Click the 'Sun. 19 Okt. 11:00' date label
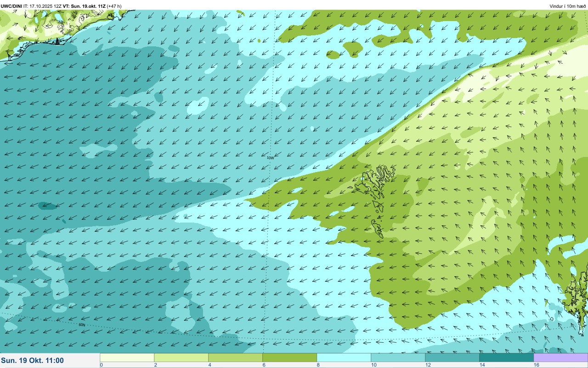This screenshot has height=368, width=588. coord(33,361)
